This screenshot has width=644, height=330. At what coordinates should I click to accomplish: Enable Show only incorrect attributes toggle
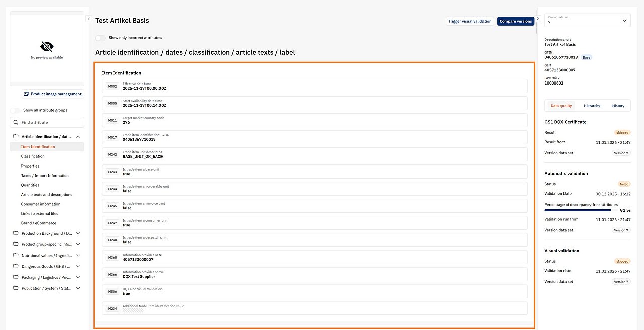tap(101, 38)
